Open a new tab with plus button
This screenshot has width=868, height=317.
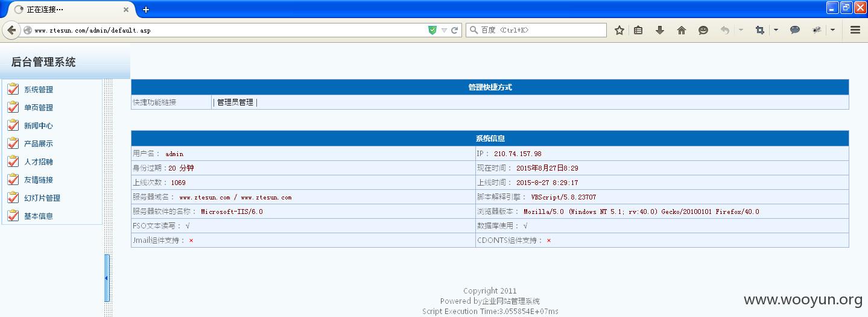point(145,10)
